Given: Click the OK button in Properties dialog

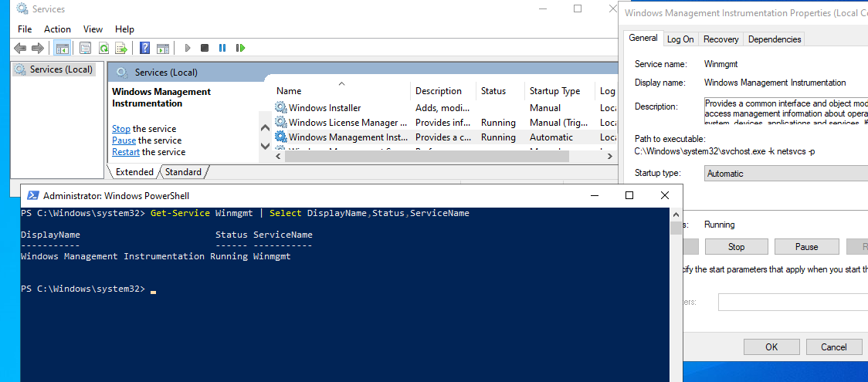Looking at the screenshot, I should (771, 347).
